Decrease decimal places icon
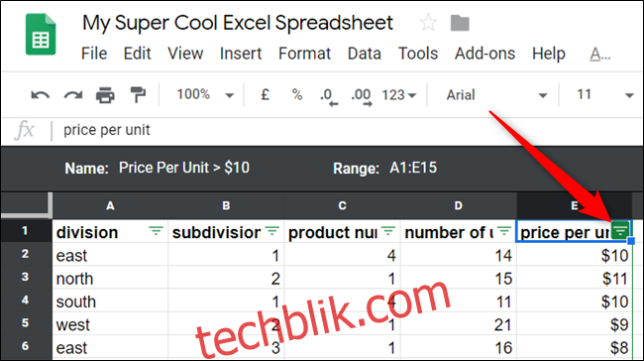The width and height of the screenshot is (644, 361). [329, 97]
